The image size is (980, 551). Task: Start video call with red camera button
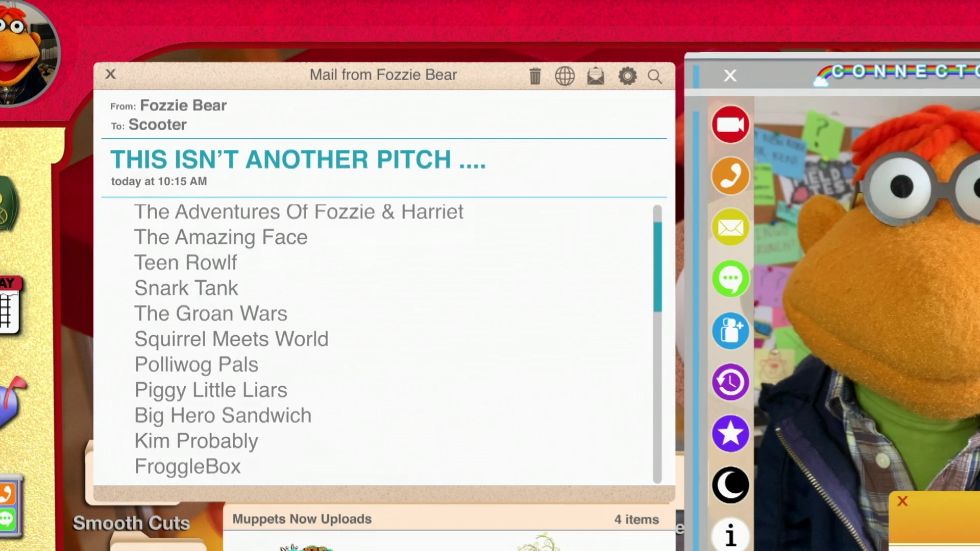(x=730, y=124)
